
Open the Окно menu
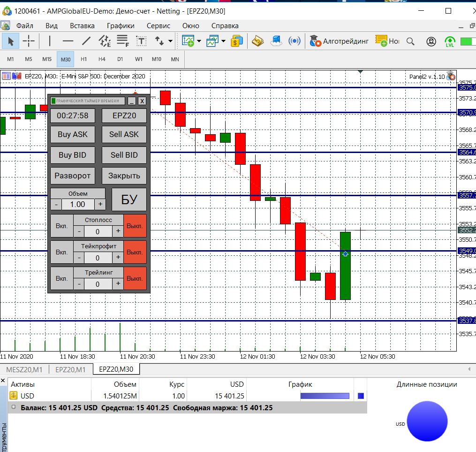[x=191, y=26]
